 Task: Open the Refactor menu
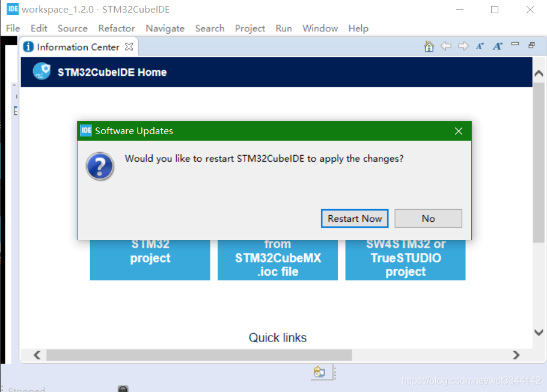tap(117, 28)
